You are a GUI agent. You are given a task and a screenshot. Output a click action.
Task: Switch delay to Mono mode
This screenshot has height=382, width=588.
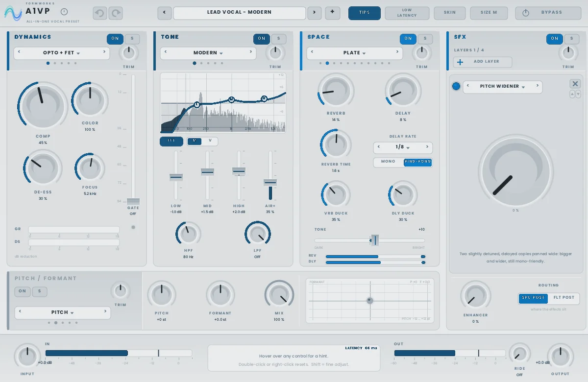tap(388, 162)
